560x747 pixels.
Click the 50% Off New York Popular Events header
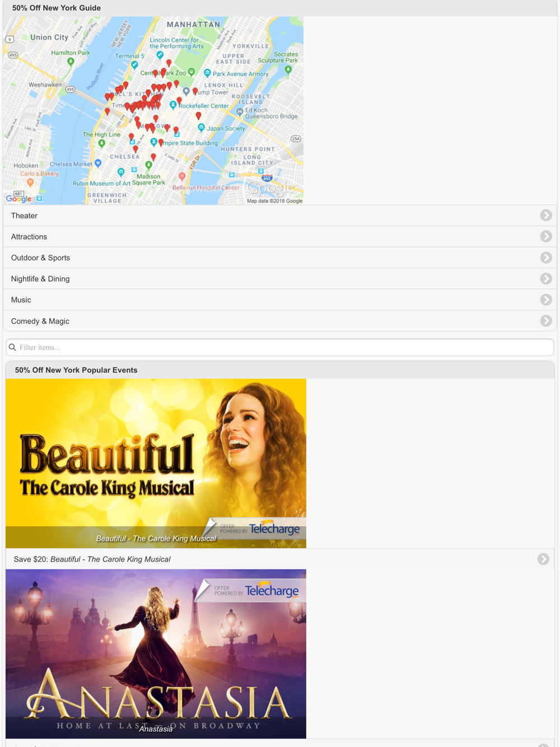point(76,370)
